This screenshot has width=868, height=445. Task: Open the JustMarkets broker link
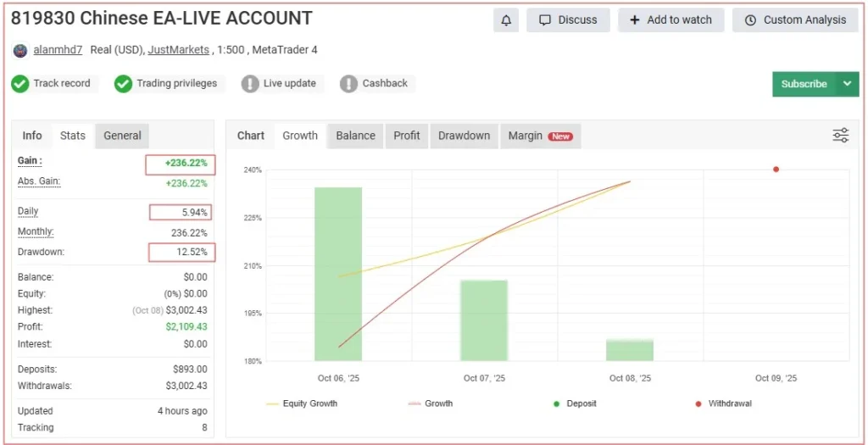[x=178, y=50]
